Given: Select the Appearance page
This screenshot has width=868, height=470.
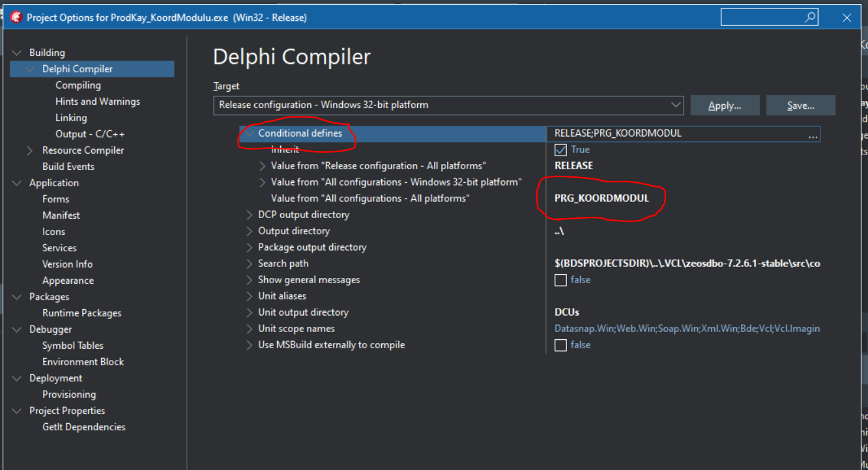Looking at the screenshot, I should (x=68, y=281).
